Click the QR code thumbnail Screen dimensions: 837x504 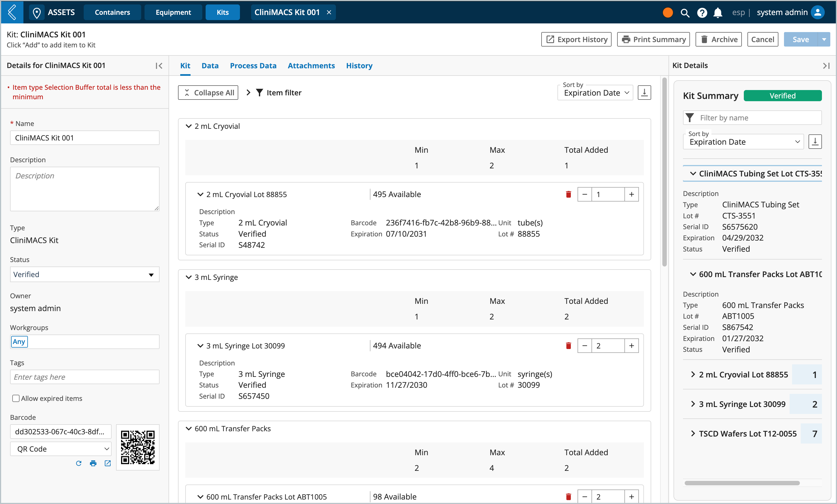coord(138,447)
